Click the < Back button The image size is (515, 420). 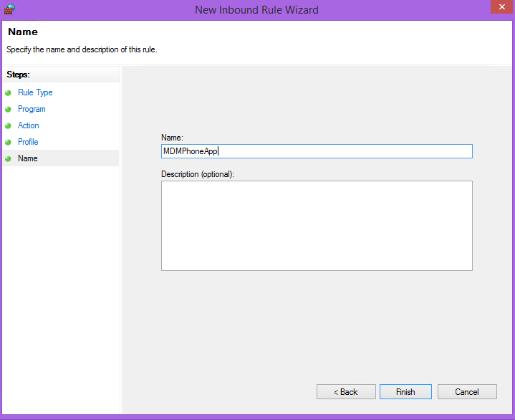pos(346,392)
